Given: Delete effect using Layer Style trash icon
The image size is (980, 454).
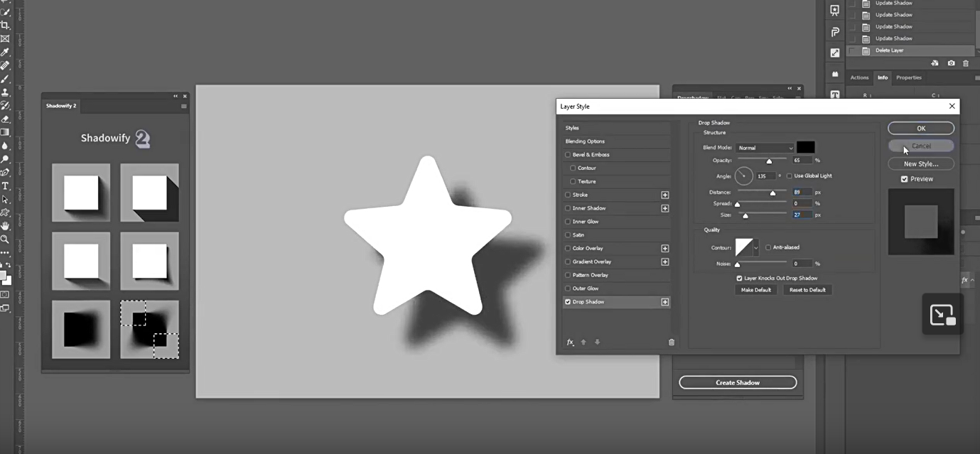Looking at the screenshot, I should 671,342.
